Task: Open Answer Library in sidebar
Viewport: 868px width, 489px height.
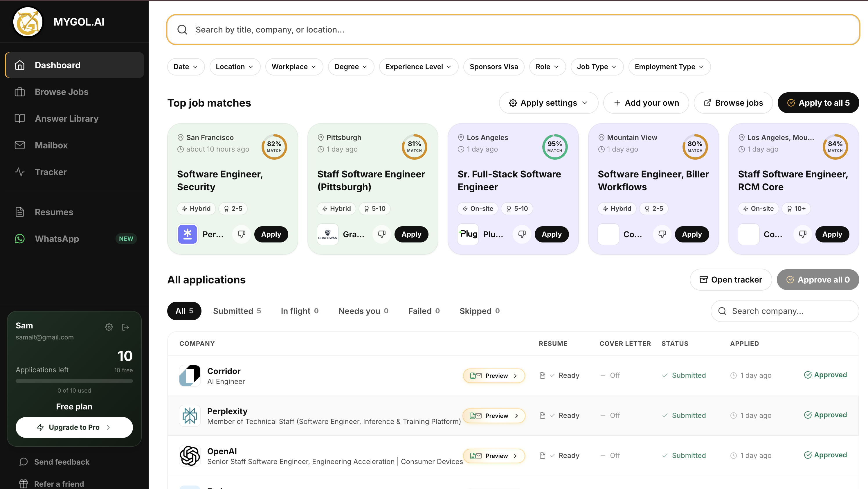Action: 74,118
